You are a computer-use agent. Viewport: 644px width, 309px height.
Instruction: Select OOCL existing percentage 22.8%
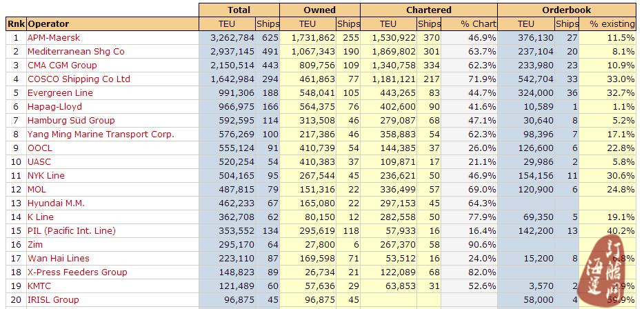pyautogui.click(x=621, y=148)
